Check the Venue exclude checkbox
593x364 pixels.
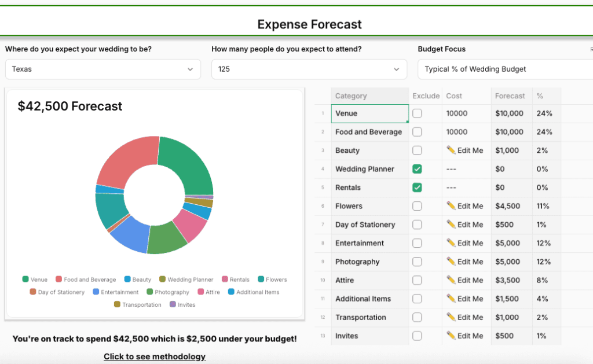click(x=417, y=113)
